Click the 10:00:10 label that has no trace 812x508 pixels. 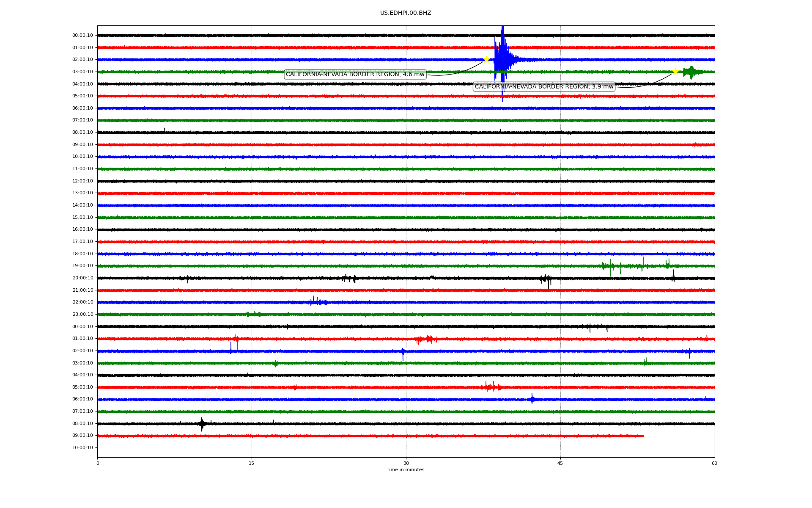pyautogui.click(x=82, y=448)
